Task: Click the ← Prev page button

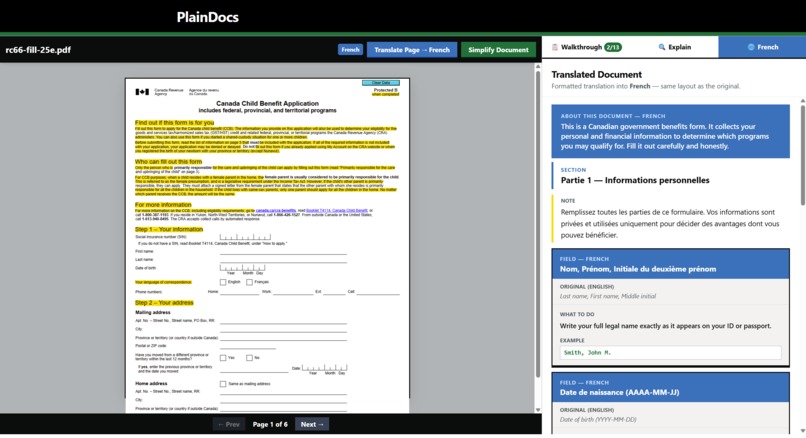Action: [x=228, y=425]
